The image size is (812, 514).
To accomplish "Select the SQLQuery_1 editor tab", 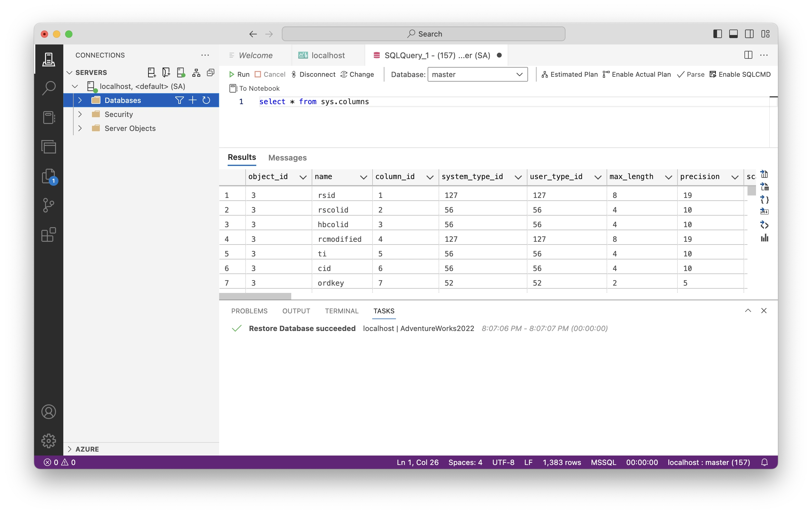I will pyautogui.click(x=437, y=55).
